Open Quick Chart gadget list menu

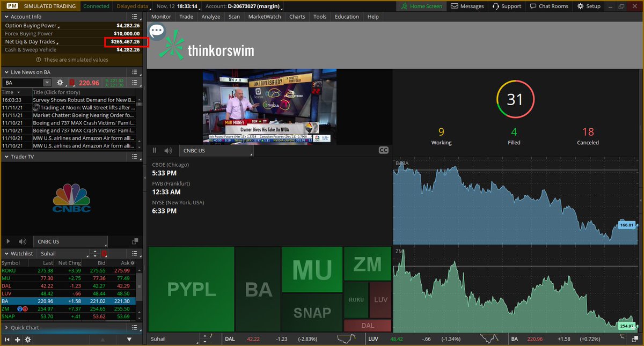coord(135,327)
